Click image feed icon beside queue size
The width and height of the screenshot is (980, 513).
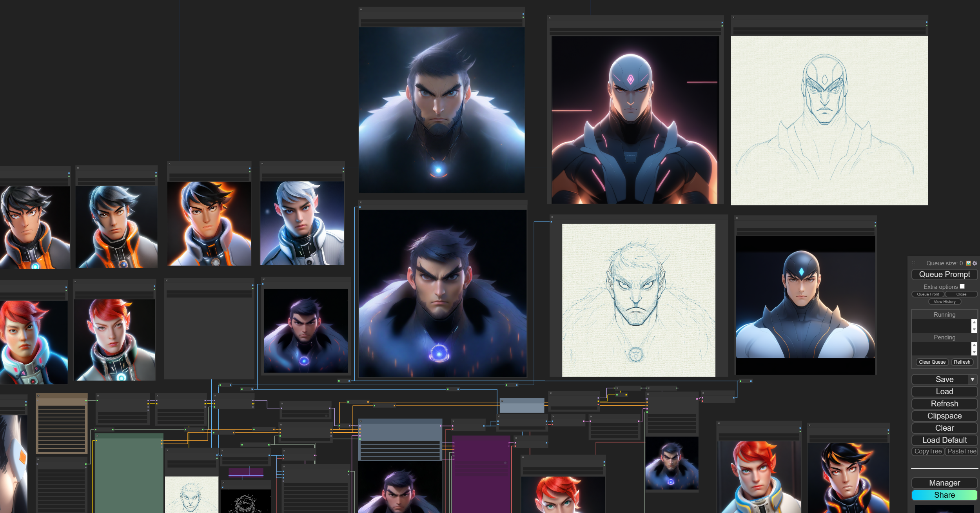coord(968,263)
